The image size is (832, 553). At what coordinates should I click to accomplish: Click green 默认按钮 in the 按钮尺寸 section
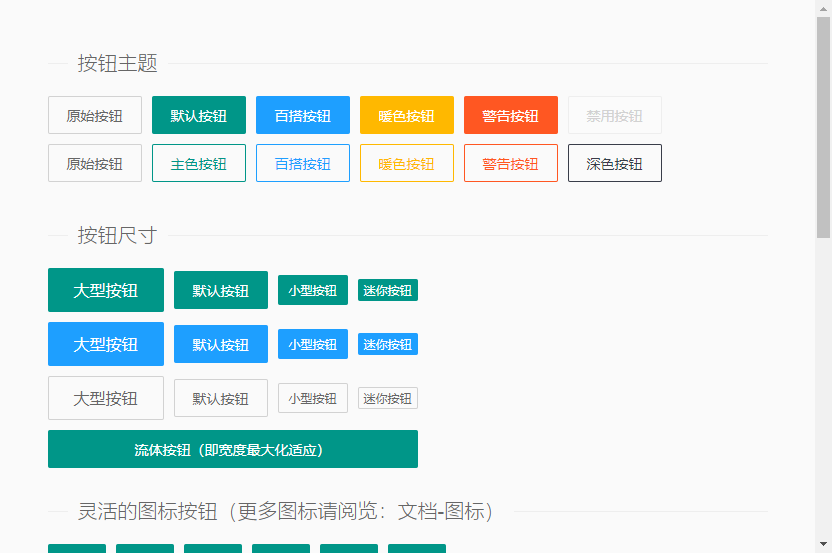click(x=221, y=290)
